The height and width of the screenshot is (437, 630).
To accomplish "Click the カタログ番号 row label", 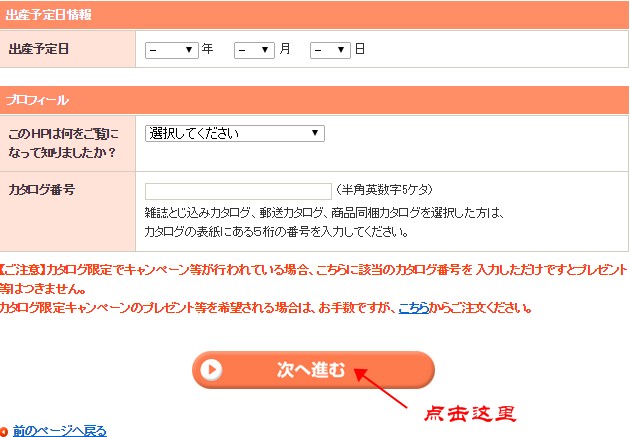I will 41,189.
